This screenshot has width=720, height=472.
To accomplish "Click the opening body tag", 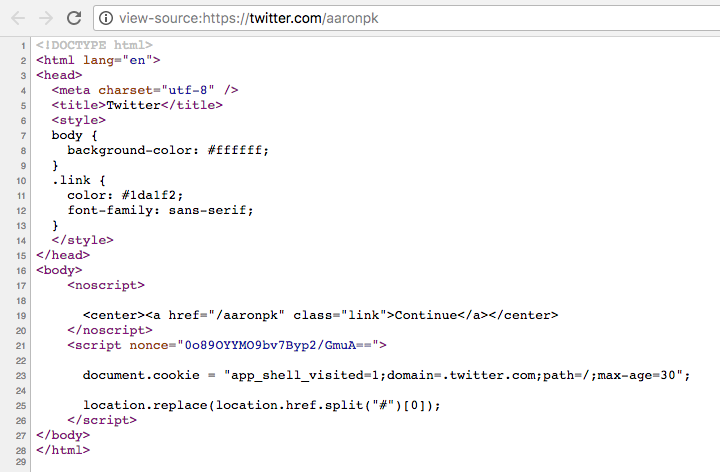I will 59,270.
